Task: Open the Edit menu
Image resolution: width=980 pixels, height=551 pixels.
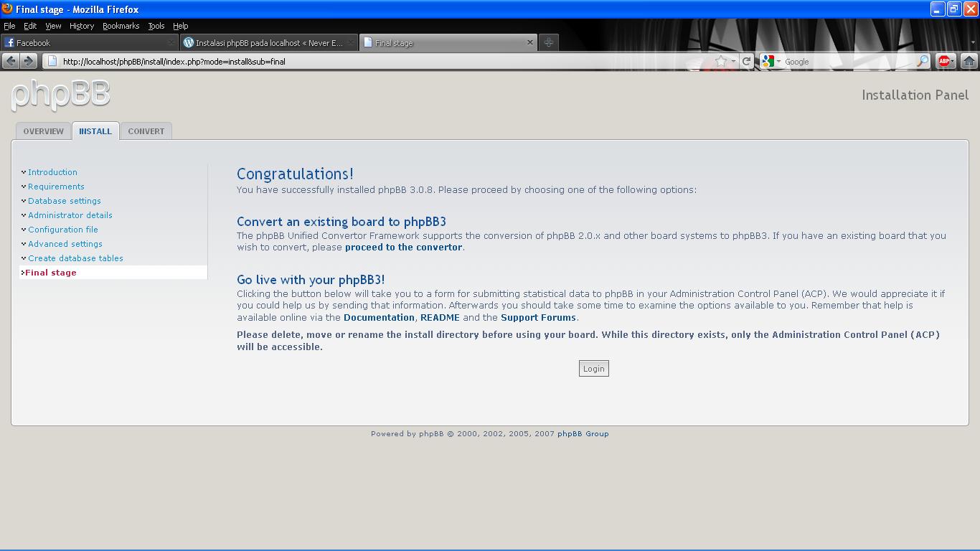Action: point(30,26)
